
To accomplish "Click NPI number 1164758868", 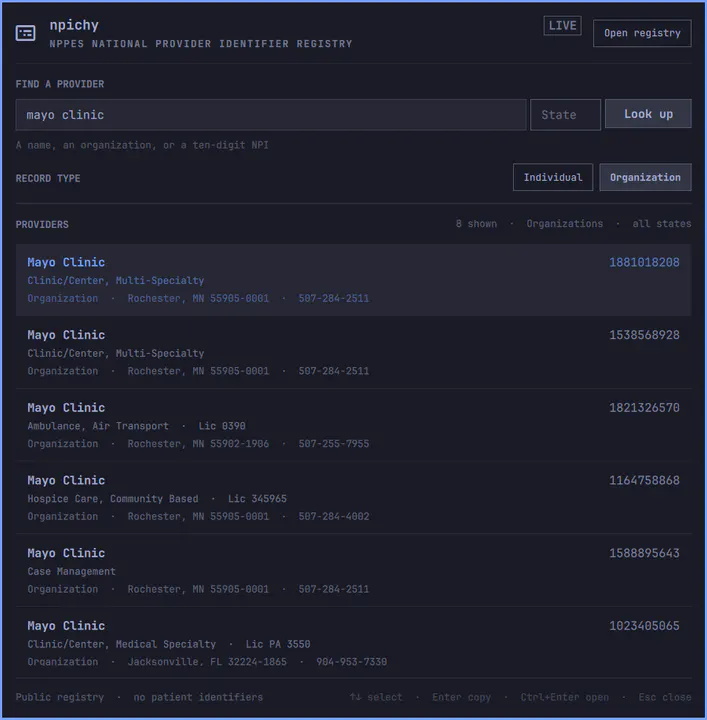I will (644, 480).
